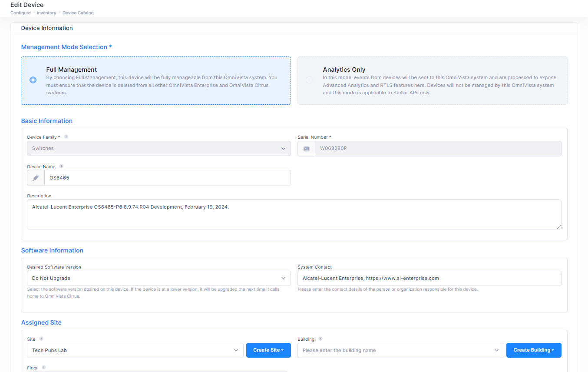Viewport: 588px width, 372px height.
Task: Click the Site info icon
Action: tap(41, 339)
